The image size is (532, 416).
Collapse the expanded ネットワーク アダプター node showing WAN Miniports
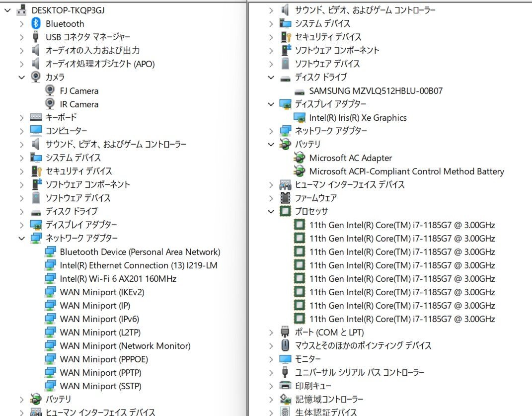coord(22,238)
